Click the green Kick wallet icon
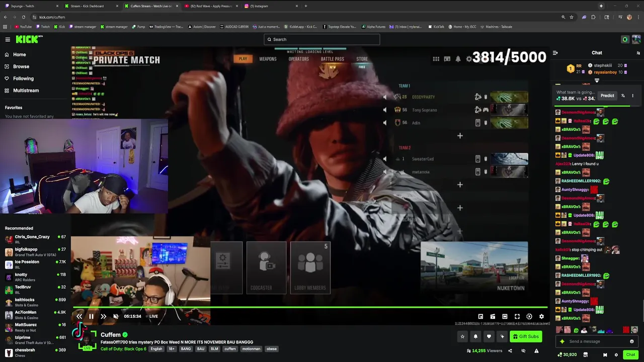 [x=625, y=39]
